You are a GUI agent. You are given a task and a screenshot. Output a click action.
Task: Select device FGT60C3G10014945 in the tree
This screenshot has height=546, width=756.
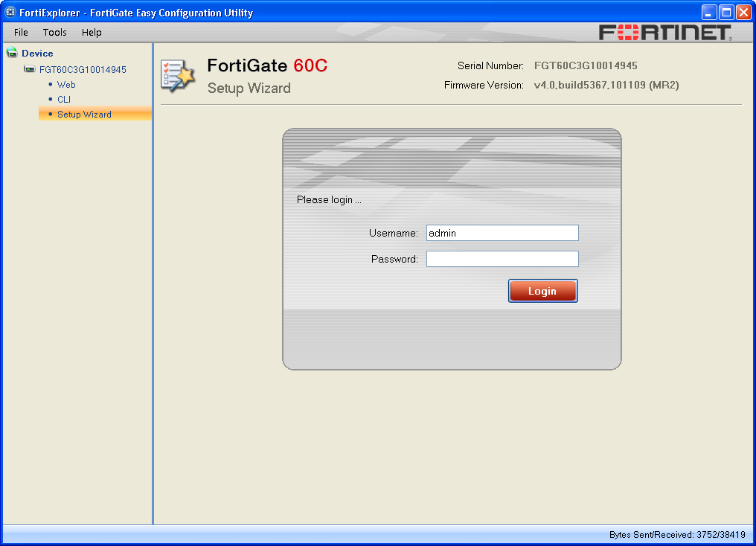pos(83,69)
